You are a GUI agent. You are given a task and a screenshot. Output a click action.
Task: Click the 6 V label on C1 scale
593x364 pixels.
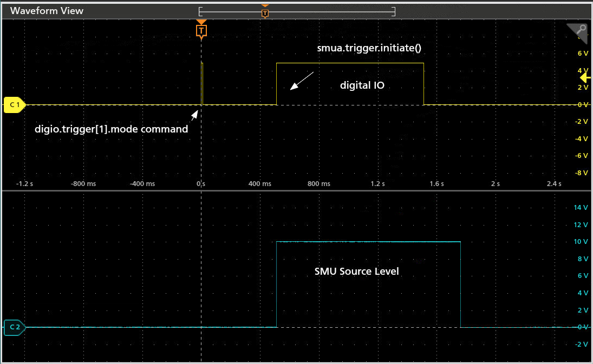click(x=583, y=53)
